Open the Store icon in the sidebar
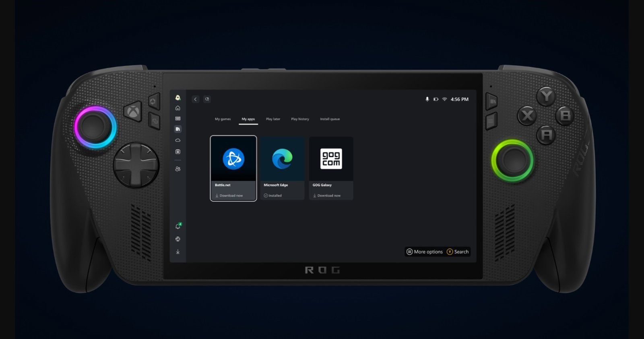 click(x=178, y=152)
